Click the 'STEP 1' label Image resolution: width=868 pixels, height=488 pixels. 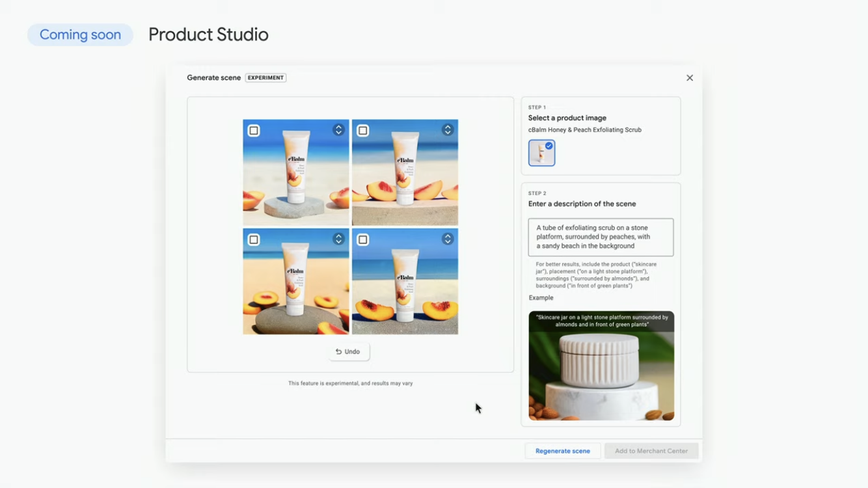pos(537,107)
